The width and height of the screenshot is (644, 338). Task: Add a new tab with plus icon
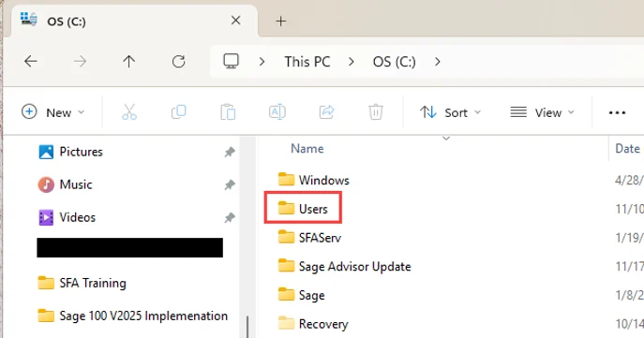click(281, 21)
